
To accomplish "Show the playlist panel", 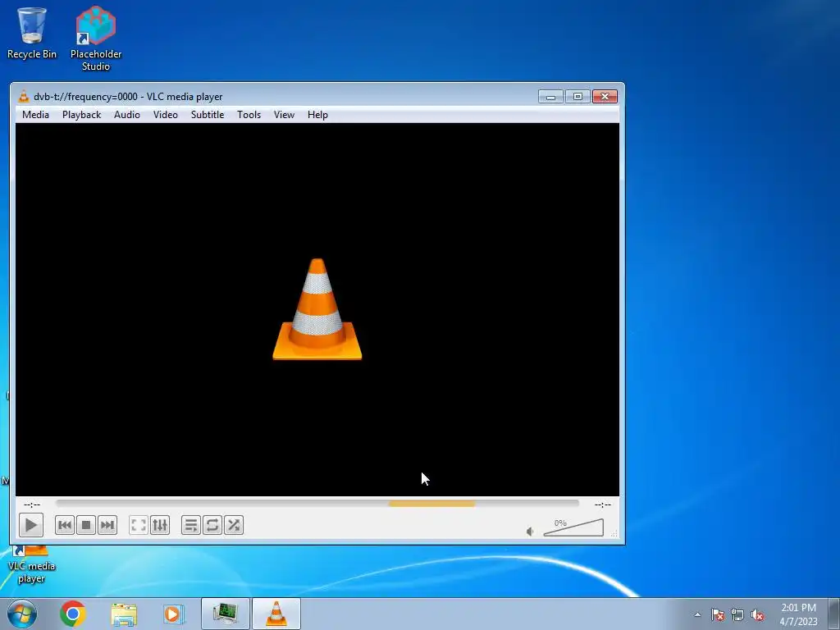I will click(190, 525).
